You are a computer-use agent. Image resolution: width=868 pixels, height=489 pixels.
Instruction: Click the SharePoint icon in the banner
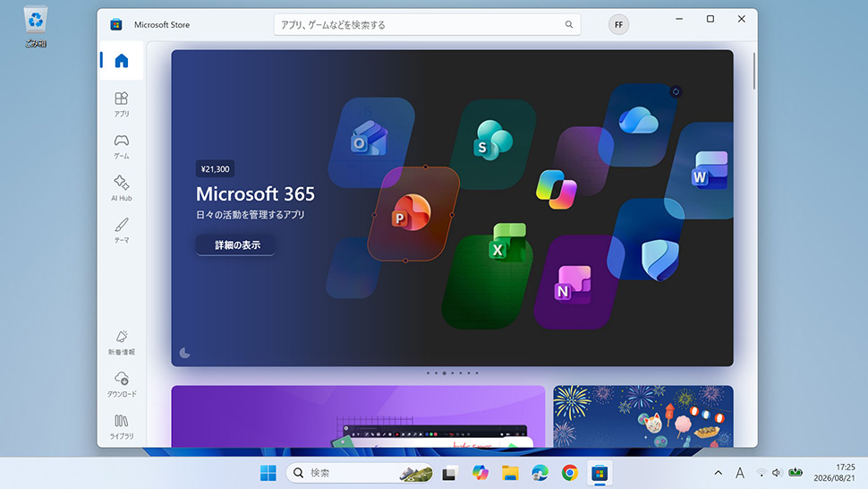tap(492, 140)
